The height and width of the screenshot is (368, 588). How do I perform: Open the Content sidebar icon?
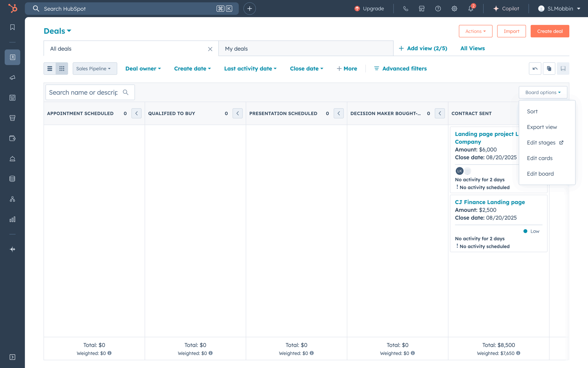coord(12,98)
